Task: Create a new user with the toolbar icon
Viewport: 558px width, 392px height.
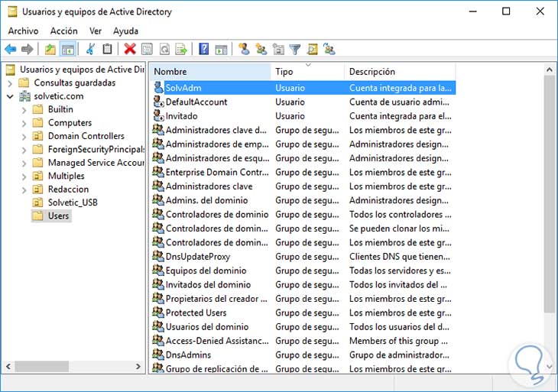Action: pyautogui.click(x=244, y=49)
